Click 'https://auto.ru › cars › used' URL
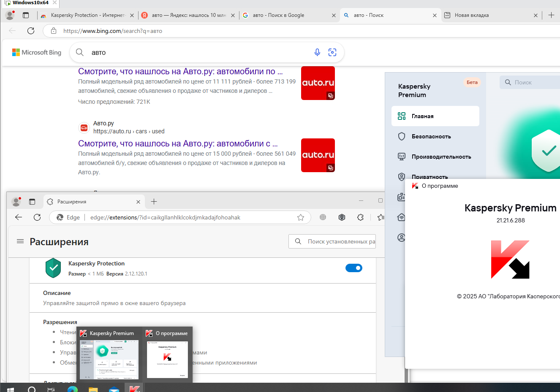Image resolution: width=560 pixels, height=392 pixels. pos(129,131)
